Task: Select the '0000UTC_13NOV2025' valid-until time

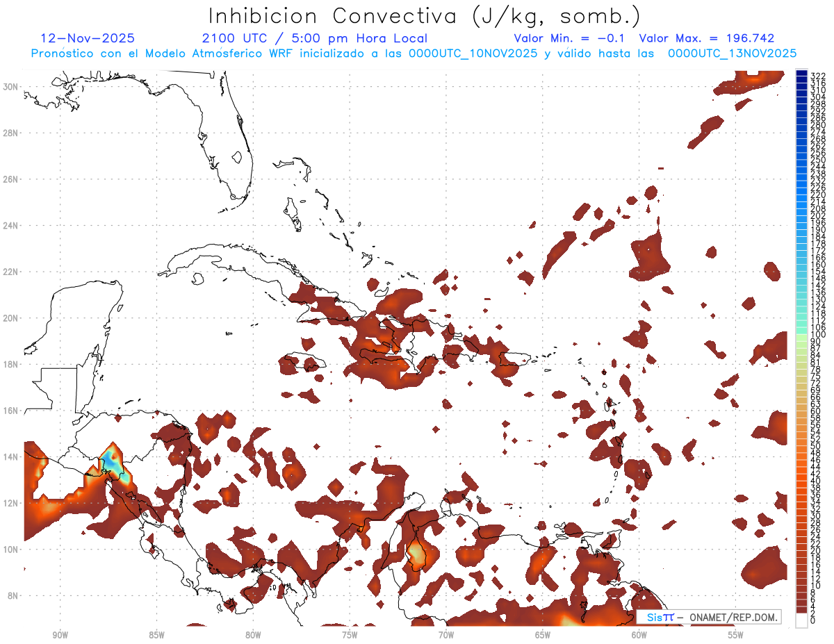Action: pyautogui.click(x=733, y=53)
